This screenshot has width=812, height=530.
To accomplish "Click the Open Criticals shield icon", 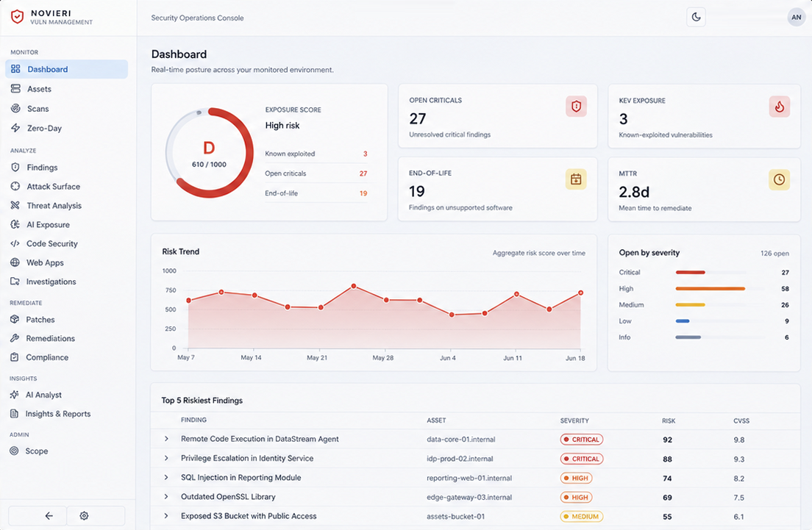I will 576,106.
